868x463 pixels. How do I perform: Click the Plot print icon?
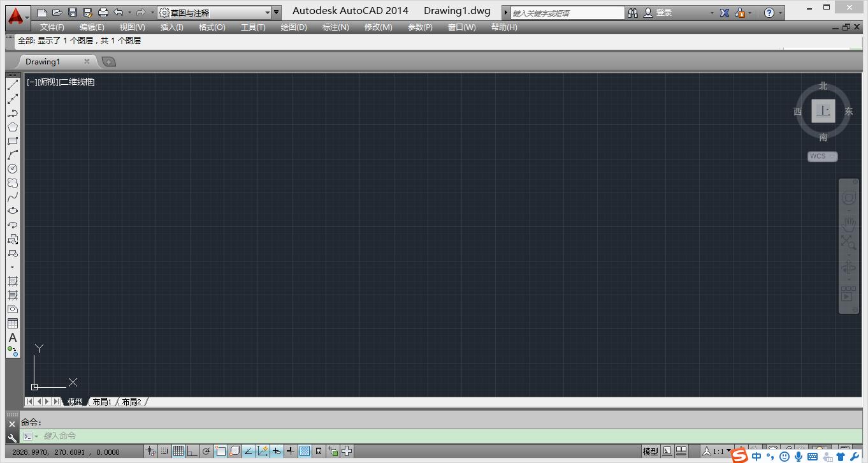pos(103,12)
